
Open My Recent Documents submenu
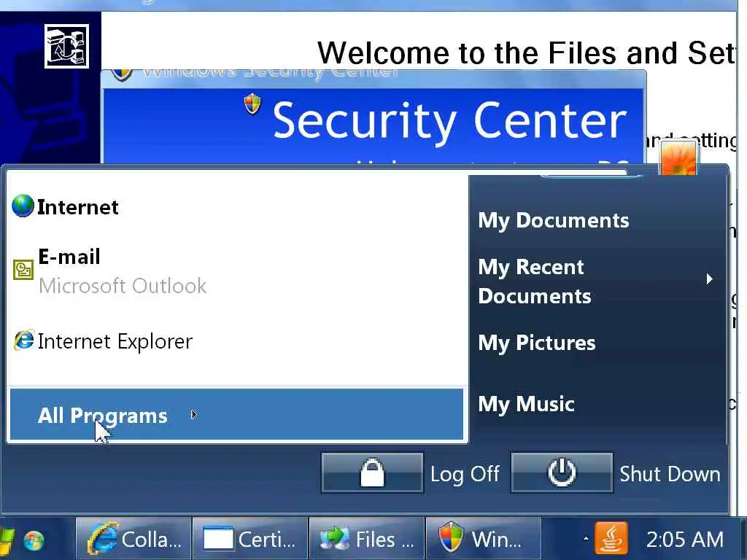[x=598, y=281]
